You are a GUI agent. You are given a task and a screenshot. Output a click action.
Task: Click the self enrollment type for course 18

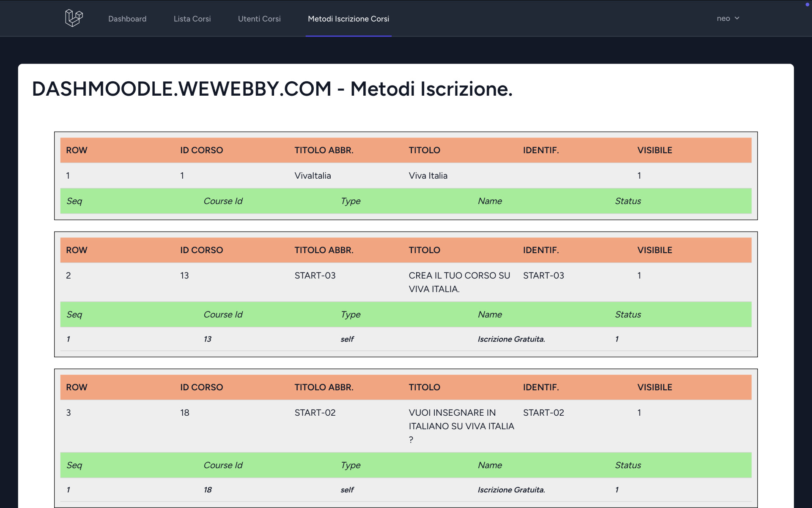[x=347, y=489]
